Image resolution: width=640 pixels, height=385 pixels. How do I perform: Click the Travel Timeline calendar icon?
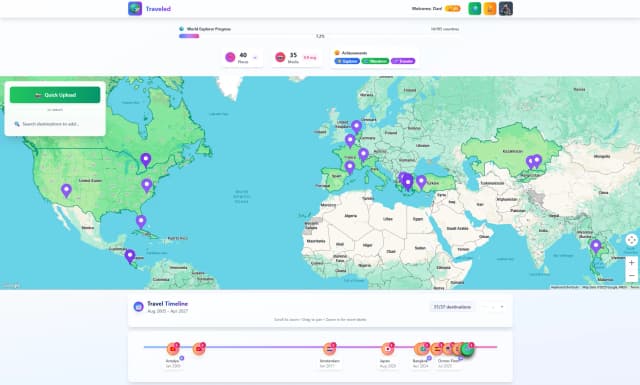tap(138, 306)
